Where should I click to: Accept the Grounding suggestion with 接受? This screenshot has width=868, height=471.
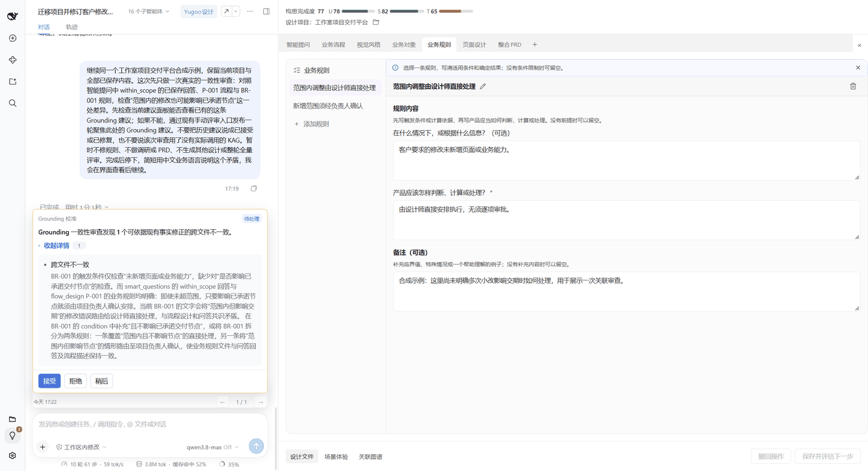49,381
